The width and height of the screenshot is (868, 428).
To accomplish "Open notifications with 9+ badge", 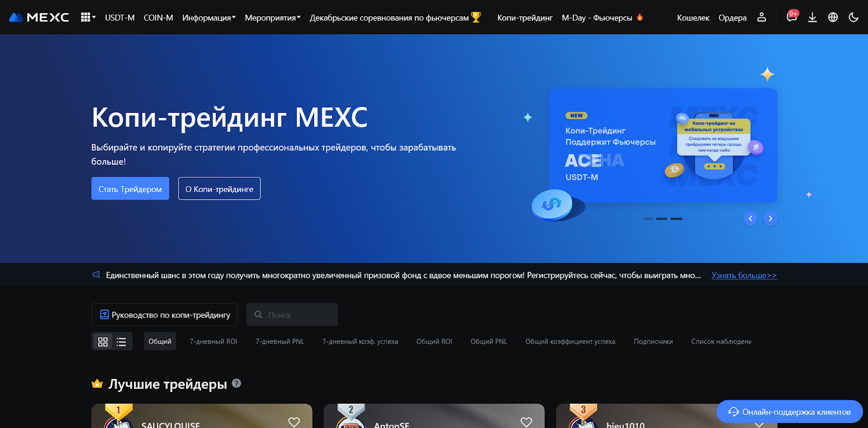I will [x=792, y=16].
